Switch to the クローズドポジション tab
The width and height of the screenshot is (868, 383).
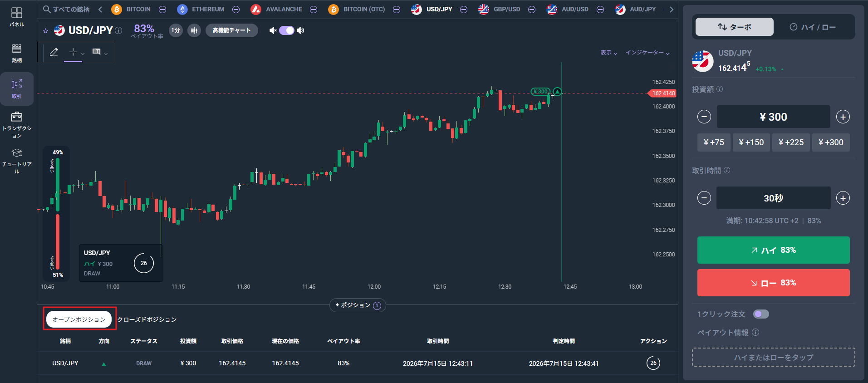[147, 319]
